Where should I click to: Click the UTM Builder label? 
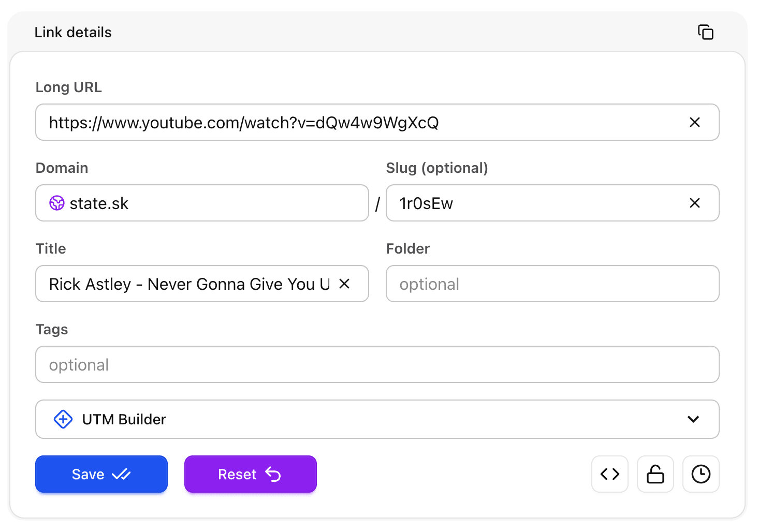(x=124, y=419)
